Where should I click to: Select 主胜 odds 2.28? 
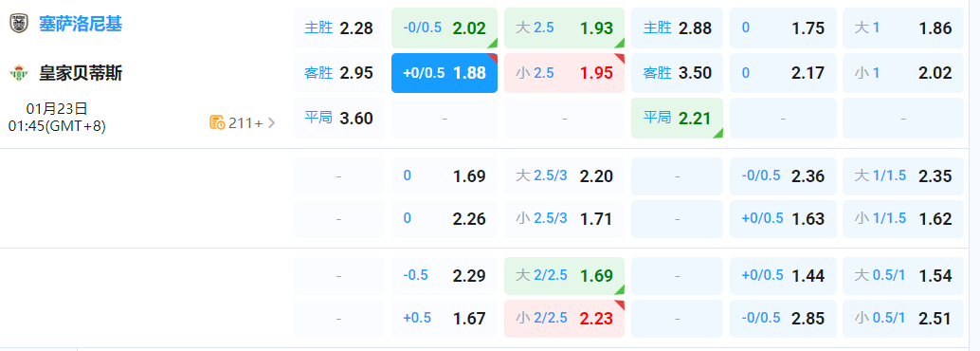pyautogui.click(x=338, y=28)
